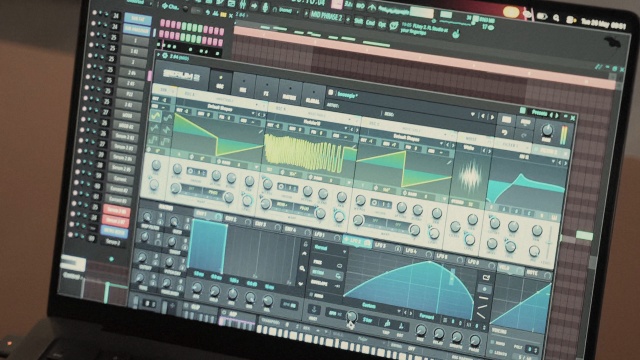The height and width of the screenshot is (360, 640).
Task: Click the envelope ATK knob
Action: click(x=197, y=288)
